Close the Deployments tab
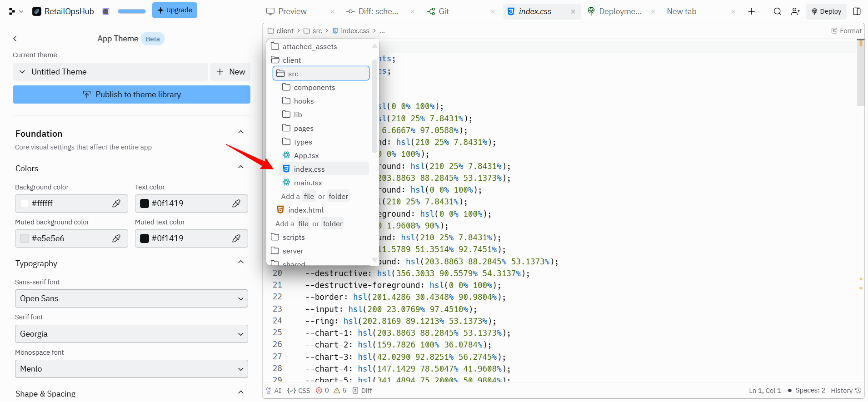 pos(653,12)
